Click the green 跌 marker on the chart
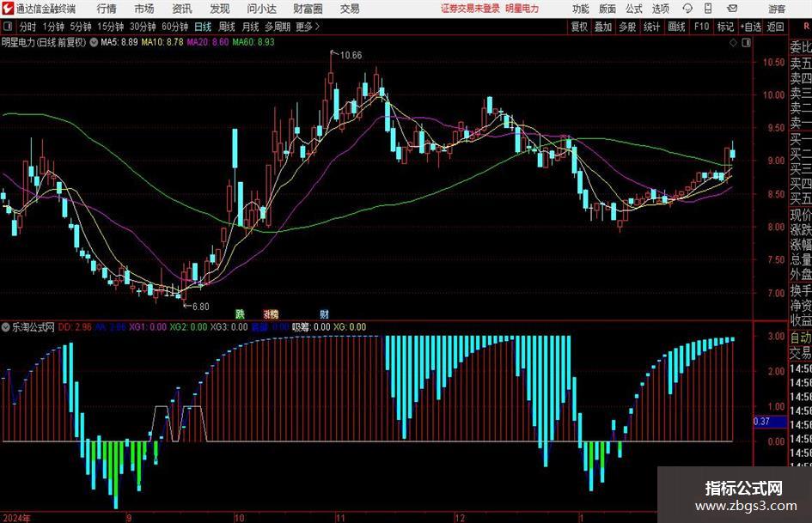This screenshot has width=812, height=523. (x=240, y=313)
